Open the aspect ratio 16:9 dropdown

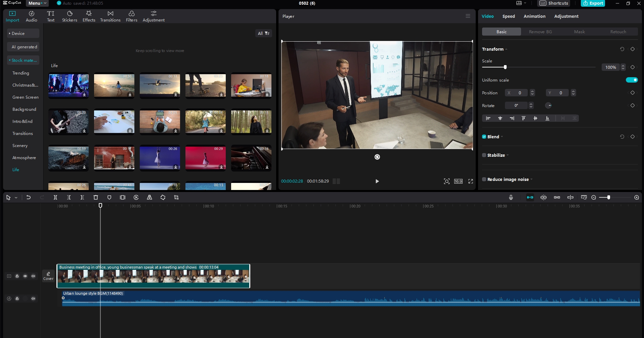pyautogui.click(x=458, y=181)
